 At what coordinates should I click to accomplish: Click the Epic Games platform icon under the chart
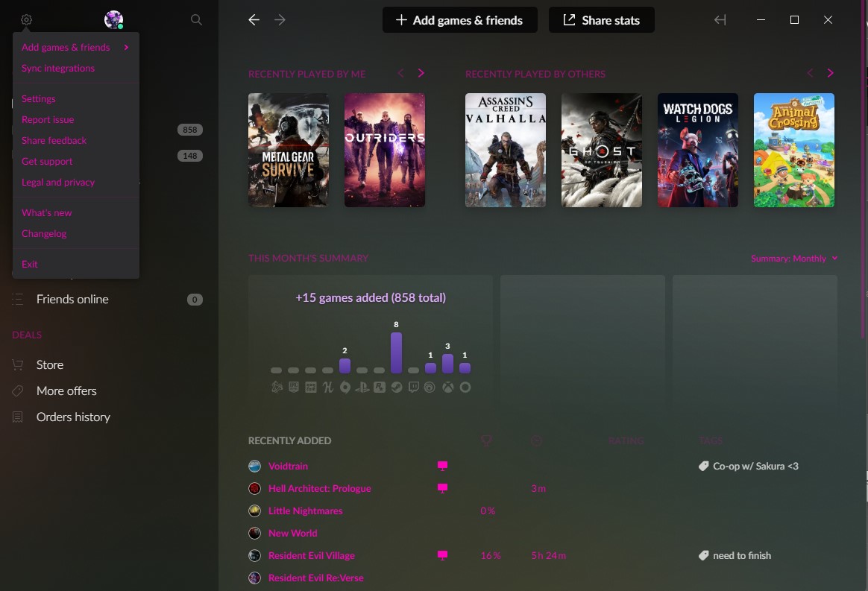tap(293, 388)
